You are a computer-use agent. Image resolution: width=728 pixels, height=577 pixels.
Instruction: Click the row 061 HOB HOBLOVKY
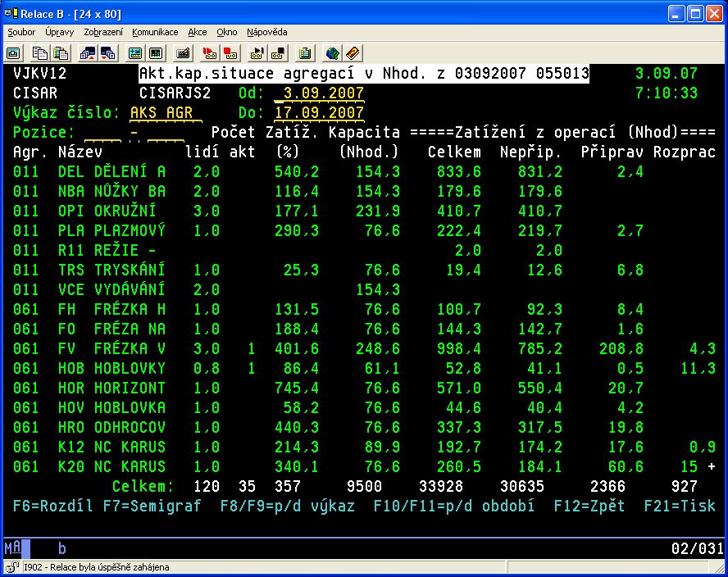pos(364,368)
